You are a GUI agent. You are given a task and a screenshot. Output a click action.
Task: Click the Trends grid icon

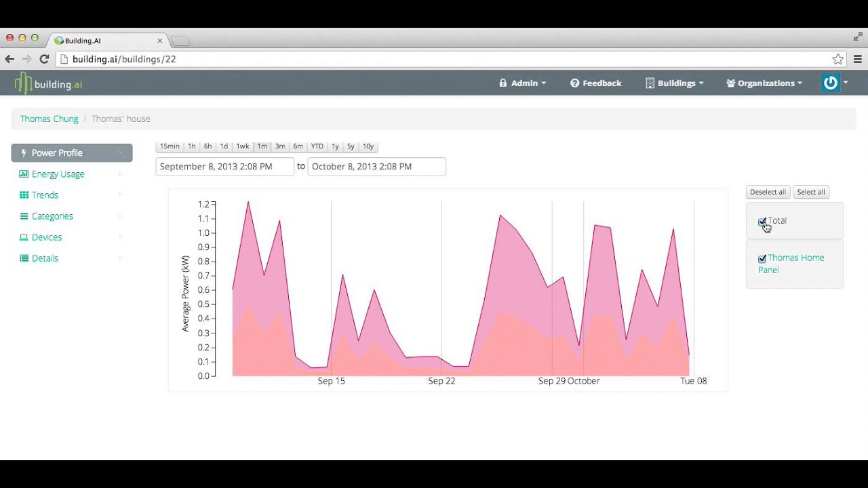click(x=24, y=195)
